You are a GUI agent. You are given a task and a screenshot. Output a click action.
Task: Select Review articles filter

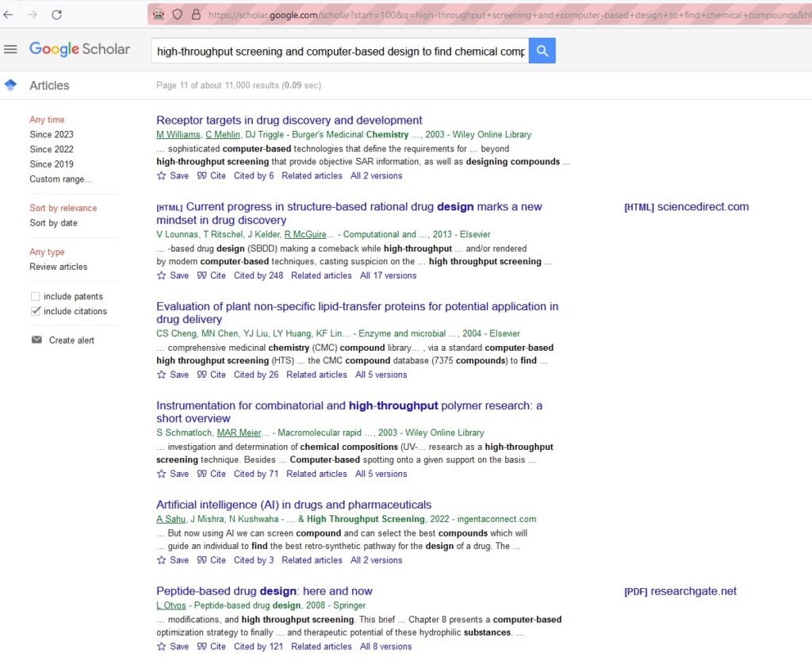[59, 267]
